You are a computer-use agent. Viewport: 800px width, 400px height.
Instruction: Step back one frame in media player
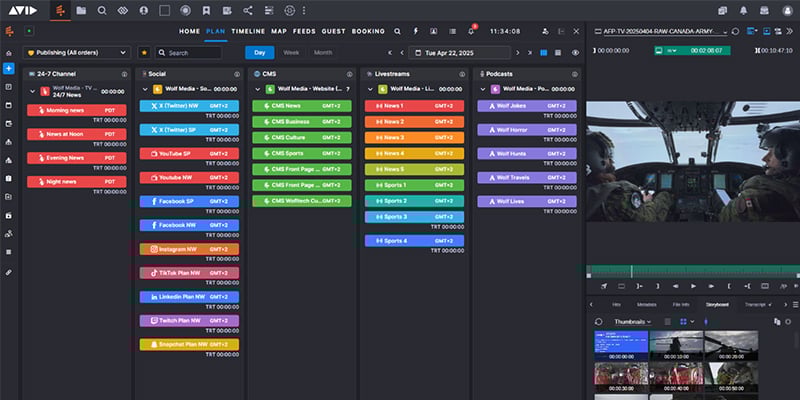click(x=676, y=286)
